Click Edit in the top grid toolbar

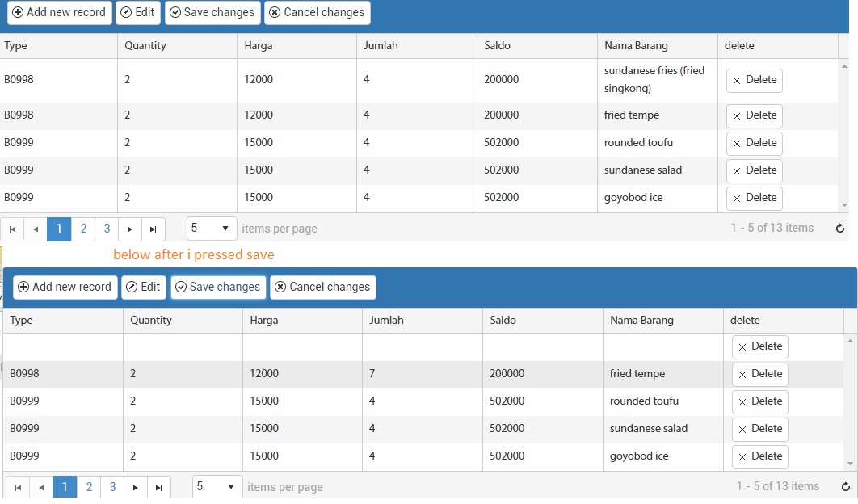coord(137,12)
